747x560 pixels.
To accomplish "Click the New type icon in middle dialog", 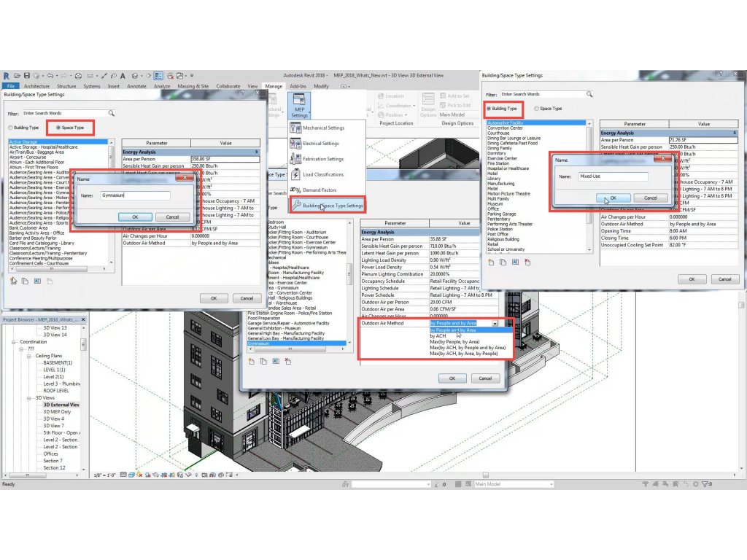I will [252, 362].
